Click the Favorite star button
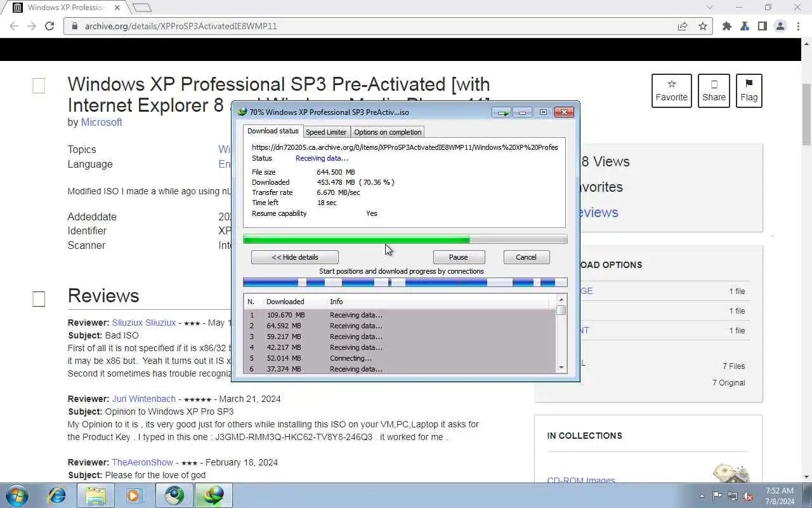 tap(672, 91)
